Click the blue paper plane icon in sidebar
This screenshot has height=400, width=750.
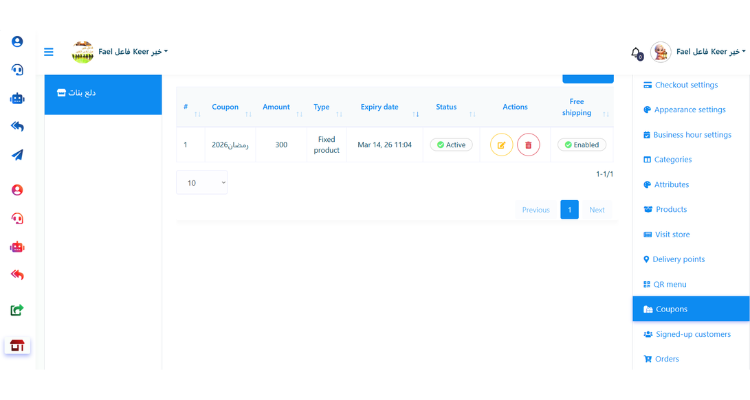[x=17, y=155]
